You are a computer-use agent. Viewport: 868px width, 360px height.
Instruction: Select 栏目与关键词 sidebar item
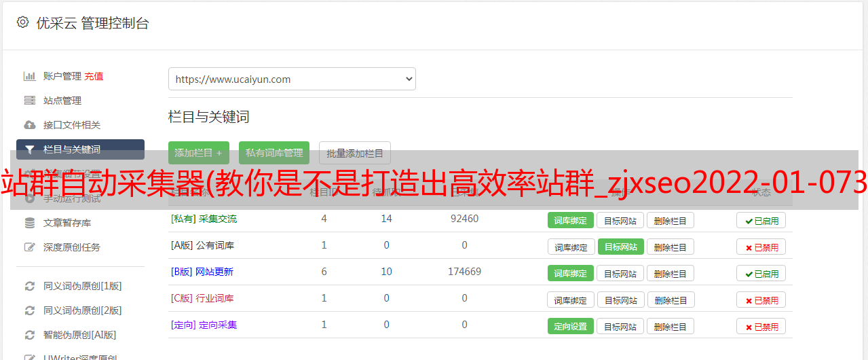80,149
